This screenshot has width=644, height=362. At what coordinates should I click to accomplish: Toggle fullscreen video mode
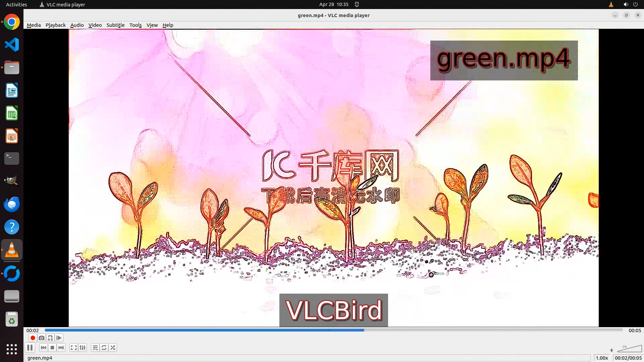tap(74, 348)
